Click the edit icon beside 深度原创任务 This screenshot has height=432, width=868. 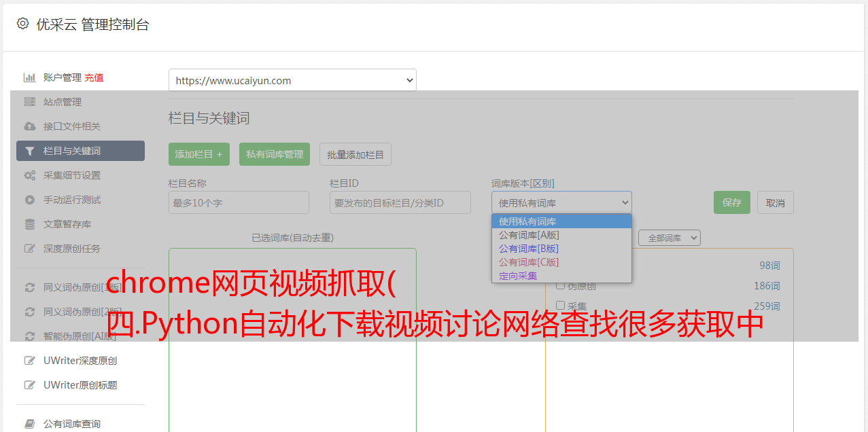click(x=29, y=249)
